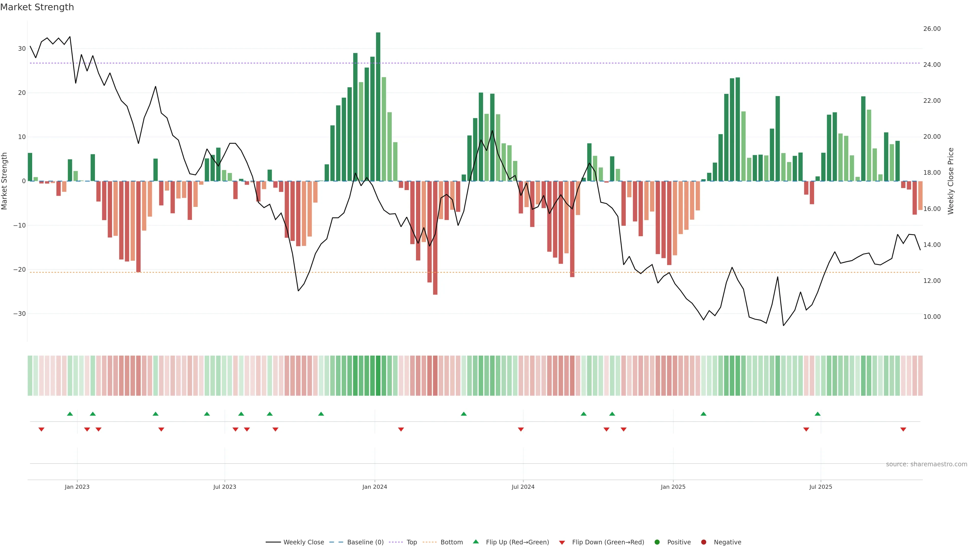The image size is (980, 551).
Task: Click the Jul 2025 x-axis label
Action: tap(820, 487)
